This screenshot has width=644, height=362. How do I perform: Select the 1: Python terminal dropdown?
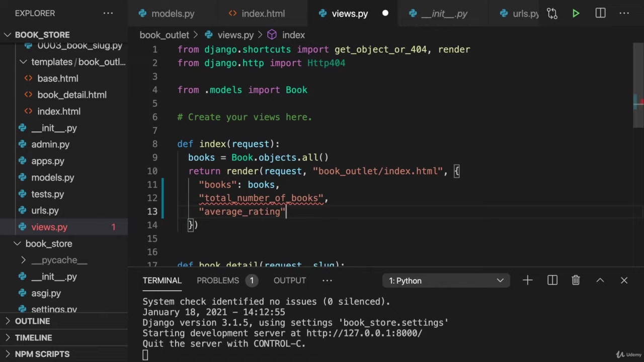[445, 281]
